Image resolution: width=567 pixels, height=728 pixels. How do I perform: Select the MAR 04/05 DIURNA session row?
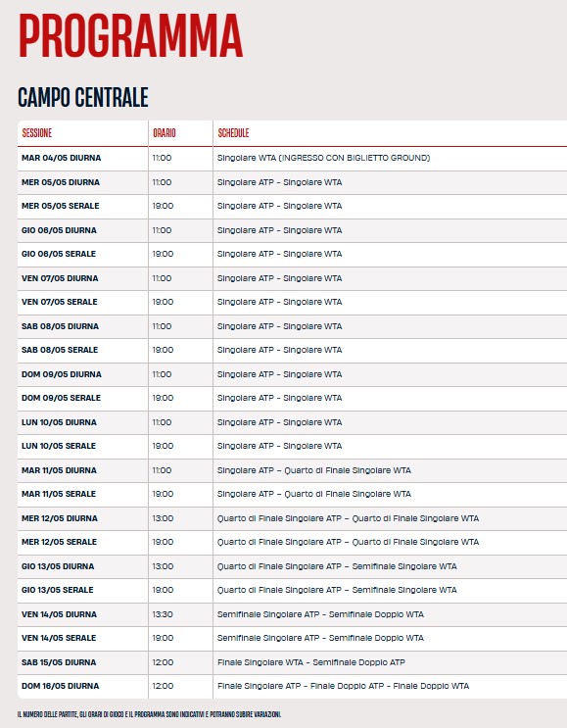coord(293,158)
